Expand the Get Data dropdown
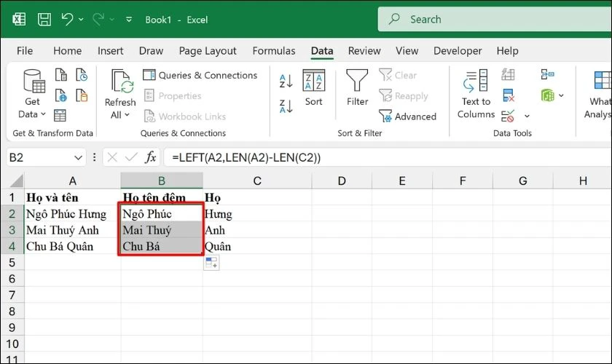The height and width of the screenshot is (364, 612). click(x=32, y=114)
